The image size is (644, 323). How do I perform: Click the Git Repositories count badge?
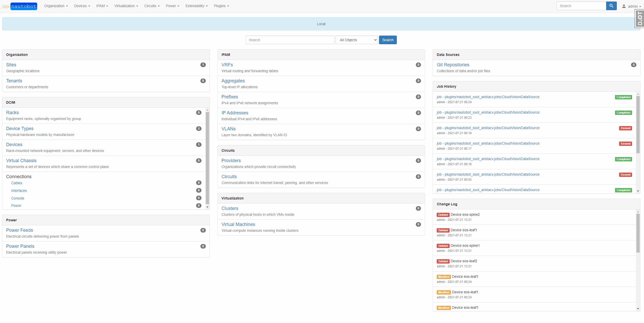(634, 65)
